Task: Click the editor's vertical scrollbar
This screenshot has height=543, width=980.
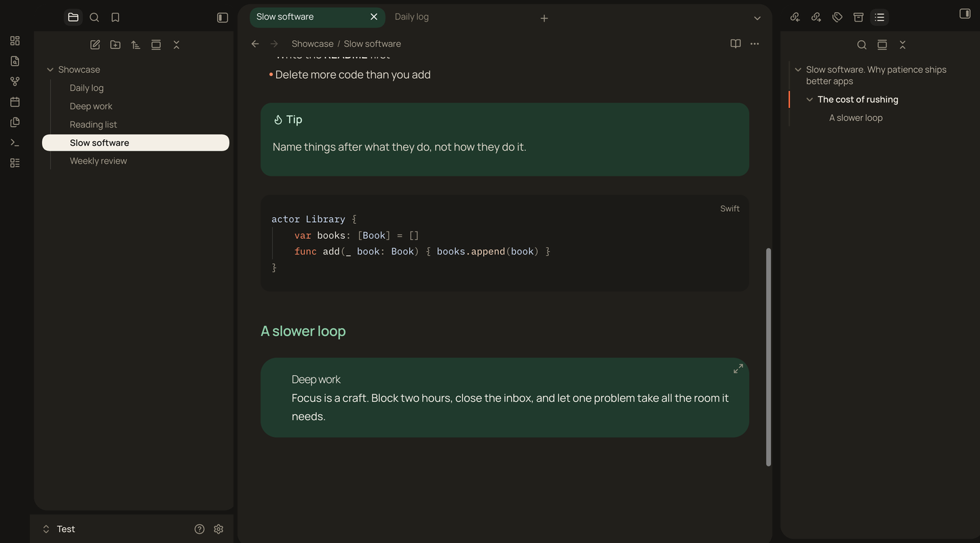Action: pos(768,357)
